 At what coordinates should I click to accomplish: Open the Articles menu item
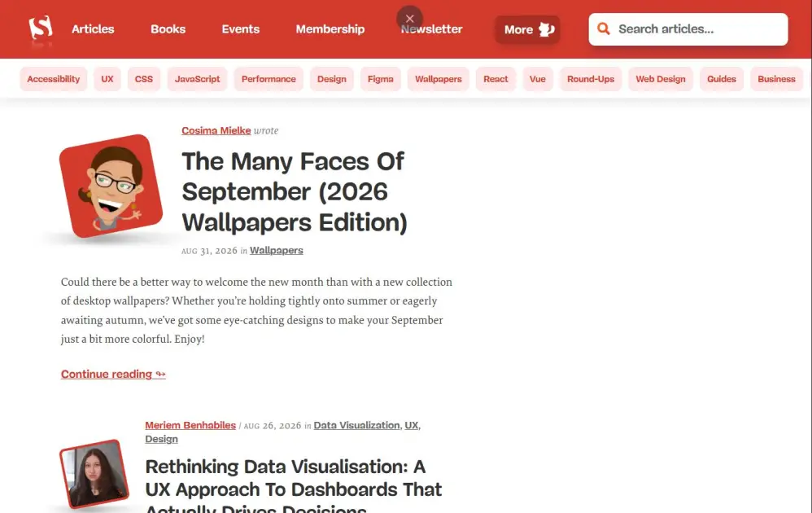click(93, 29)
